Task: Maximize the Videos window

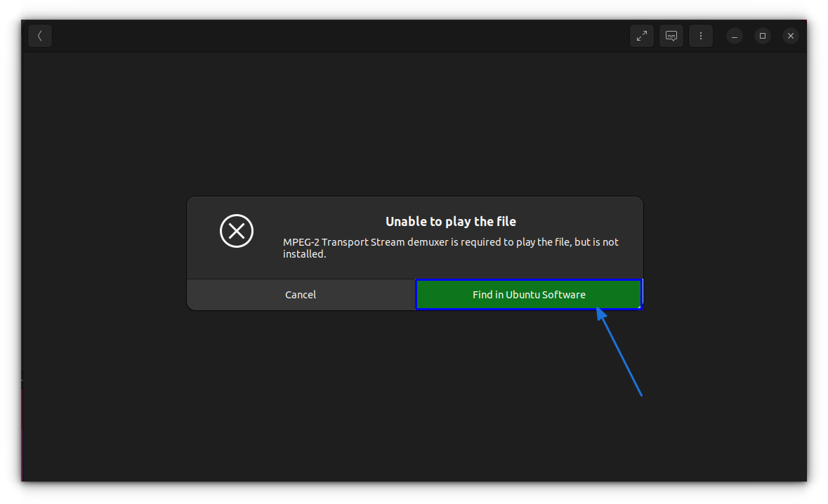Action: pos(762,35)
